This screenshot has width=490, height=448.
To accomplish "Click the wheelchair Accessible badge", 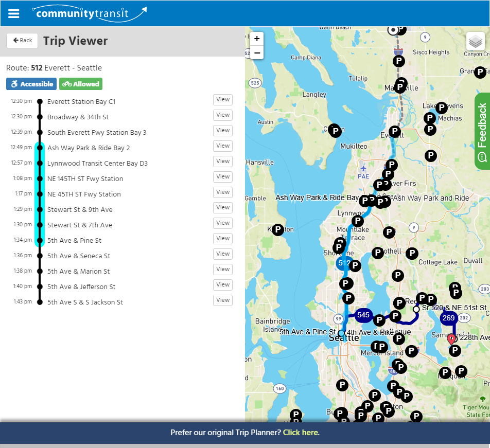I will click(x=31, y=84).
